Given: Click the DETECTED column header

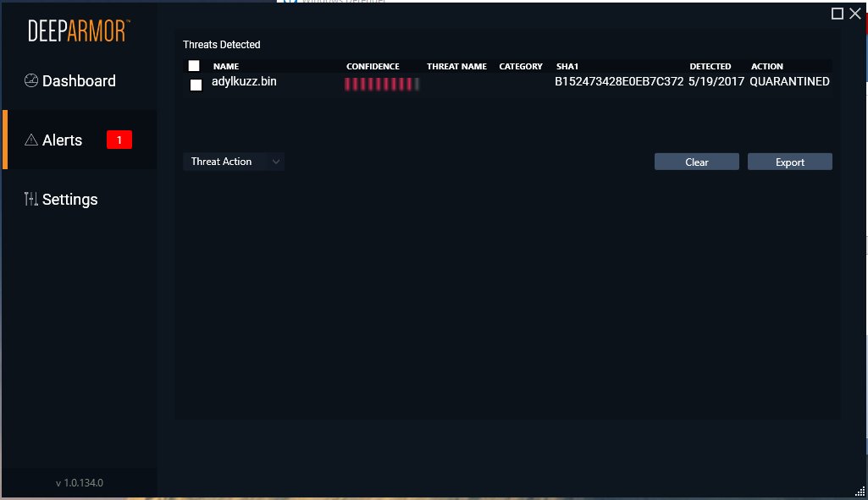Looking at the screenshot, I should 710,66.
